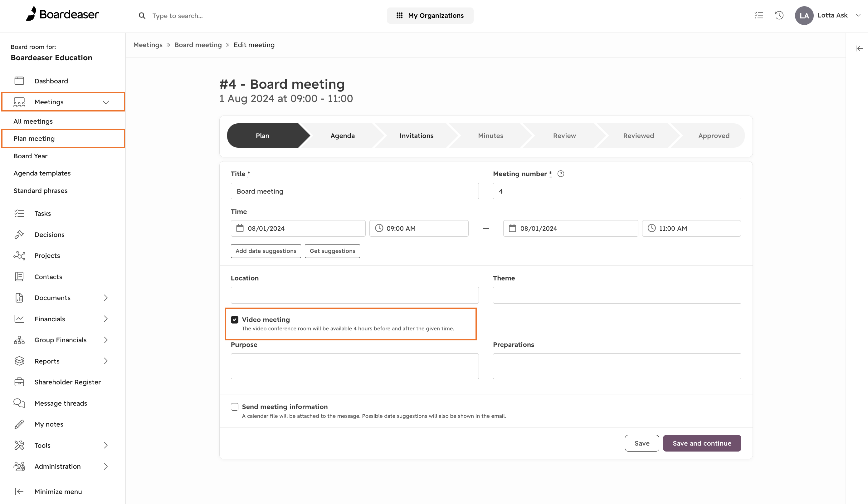The image size is (868, 504).
Task: Click the end time clock icon
Action: pos(651,228)
